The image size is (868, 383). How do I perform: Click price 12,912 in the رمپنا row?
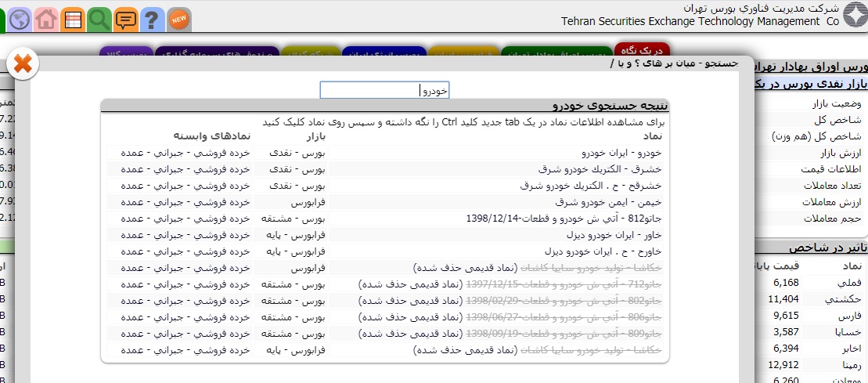coord(783,365)
